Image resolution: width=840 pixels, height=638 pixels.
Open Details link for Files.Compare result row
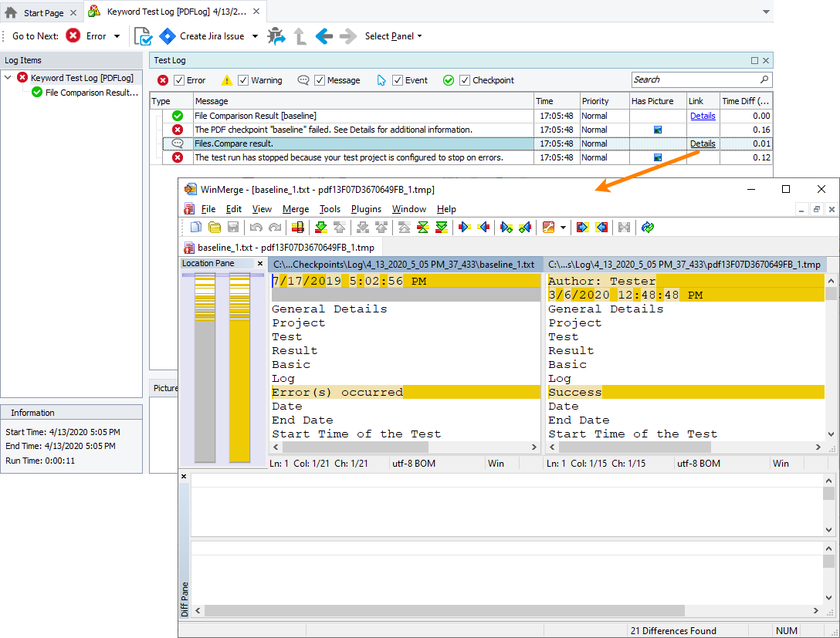(x=703, y=143)
